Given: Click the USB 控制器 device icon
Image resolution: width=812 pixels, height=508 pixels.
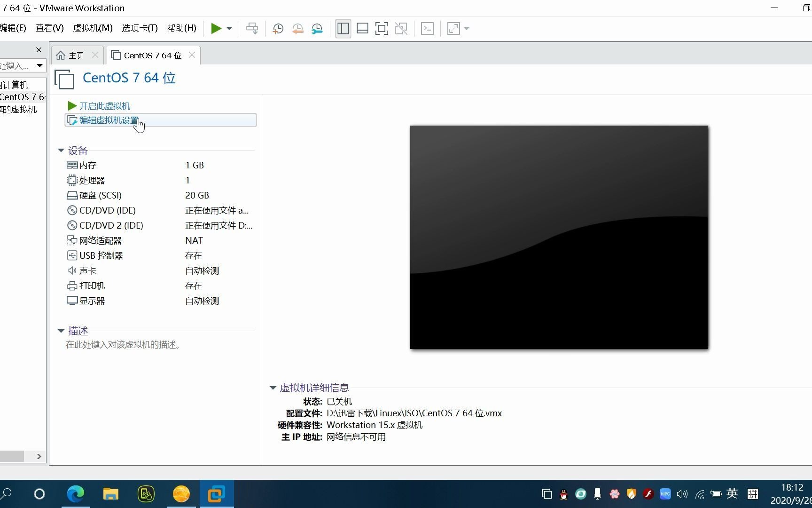Looking at the screenshot, I should point(72,255).
